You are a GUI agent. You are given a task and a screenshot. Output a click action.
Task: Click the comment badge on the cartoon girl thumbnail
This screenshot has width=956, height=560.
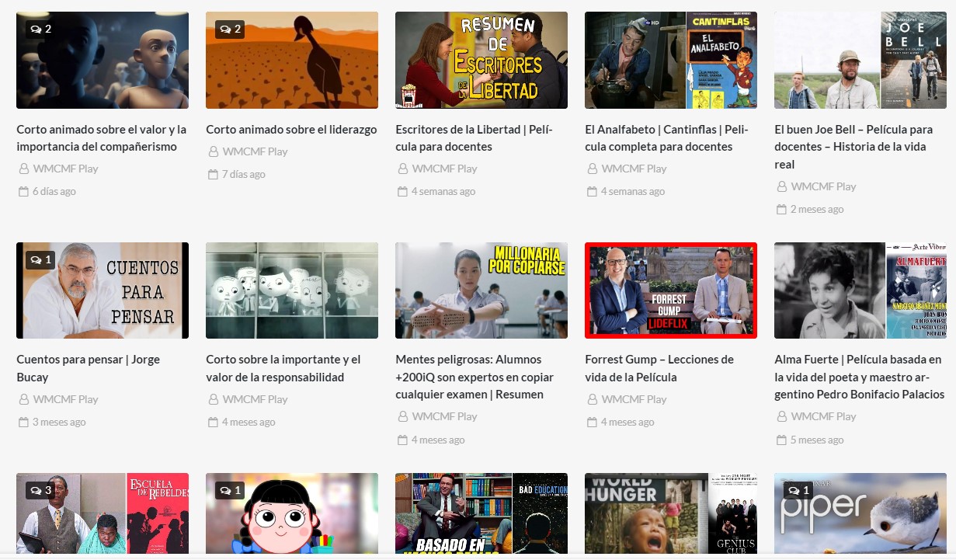tap(229, 490)
